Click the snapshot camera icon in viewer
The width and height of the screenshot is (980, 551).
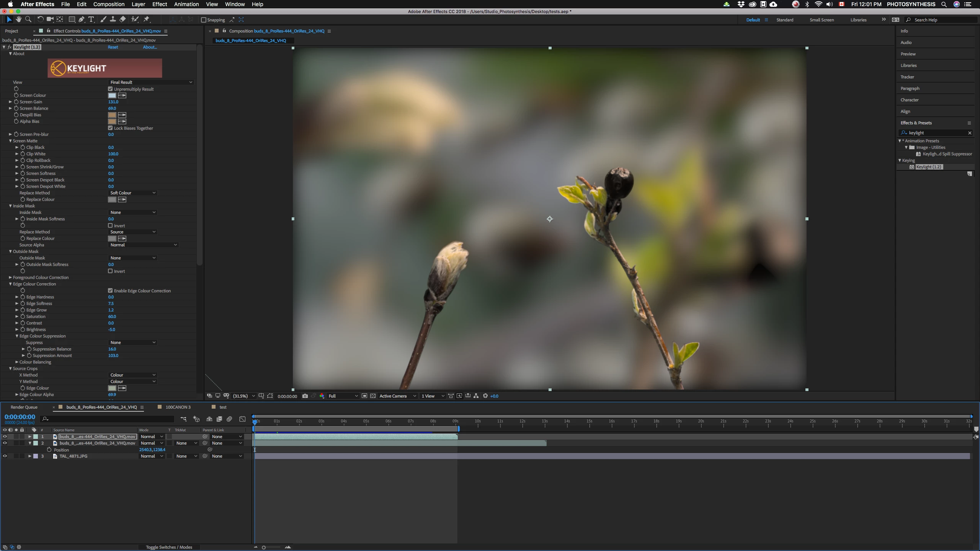click(x=305, y=396)
